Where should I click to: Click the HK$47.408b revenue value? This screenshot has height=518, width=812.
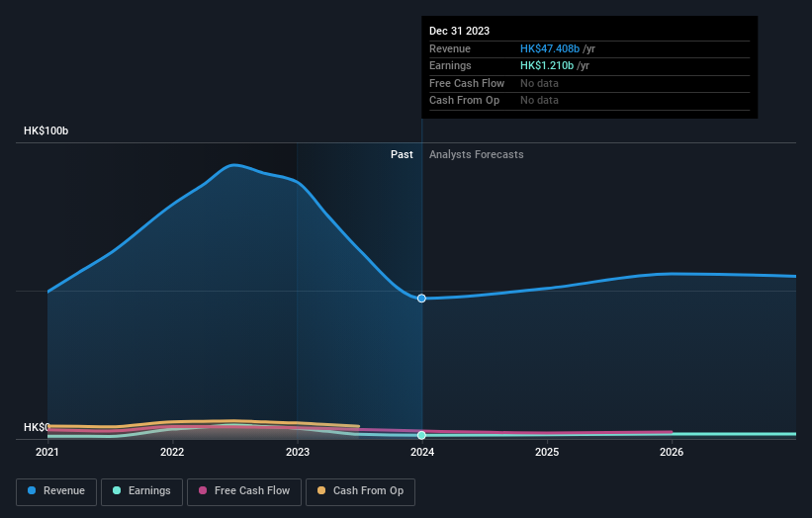pos(550,48)
